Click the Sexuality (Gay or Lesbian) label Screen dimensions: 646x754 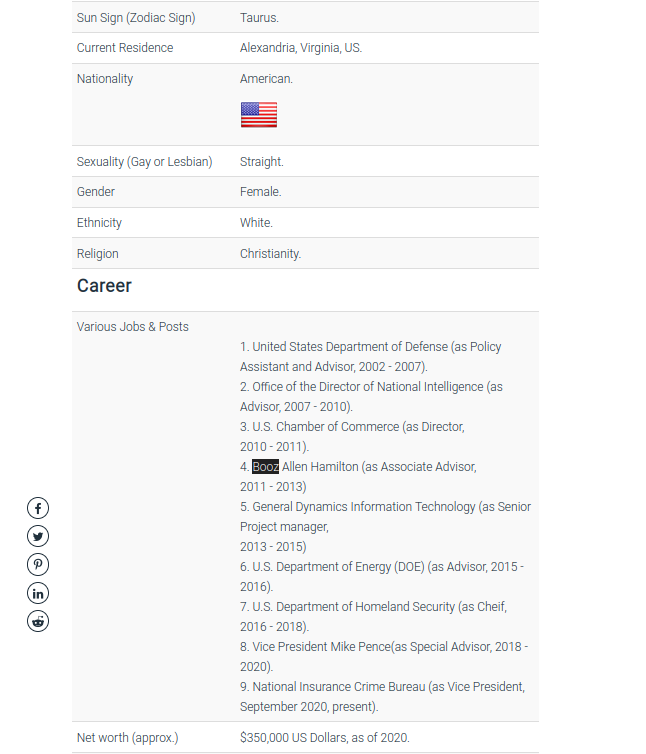(144, 162)
